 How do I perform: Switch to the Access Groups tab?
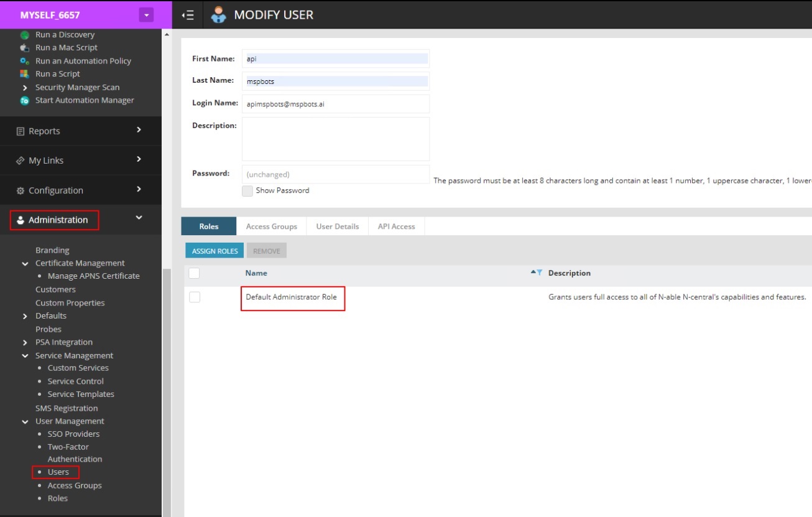click(x=272, y=226)
